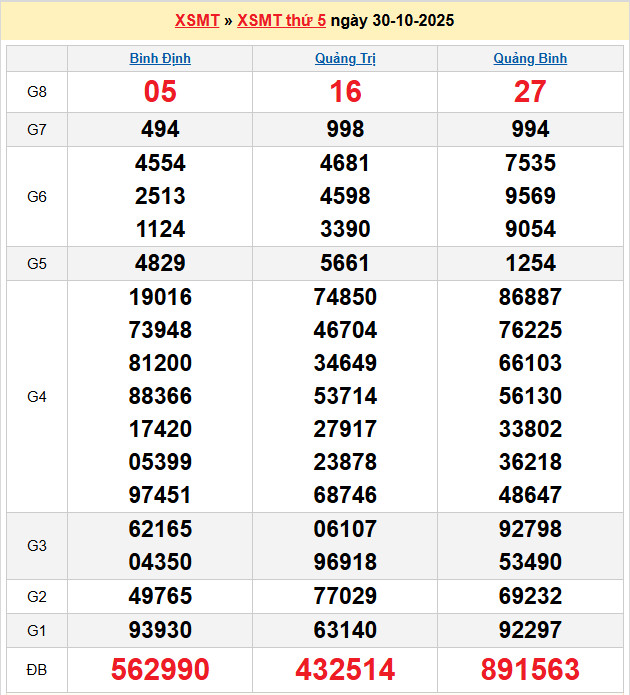Image resolution: width=630 pixels, height=695 pixels.
Task: Open the 'XSMT thứ 5' link
Action: (x=281, y=20)
